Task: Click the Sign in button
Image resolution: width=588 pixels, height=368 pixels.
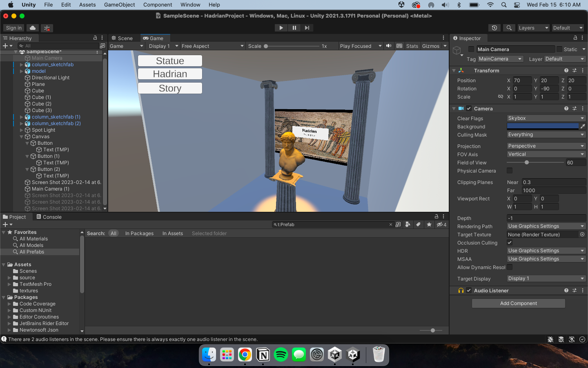Action: [14, 28]
